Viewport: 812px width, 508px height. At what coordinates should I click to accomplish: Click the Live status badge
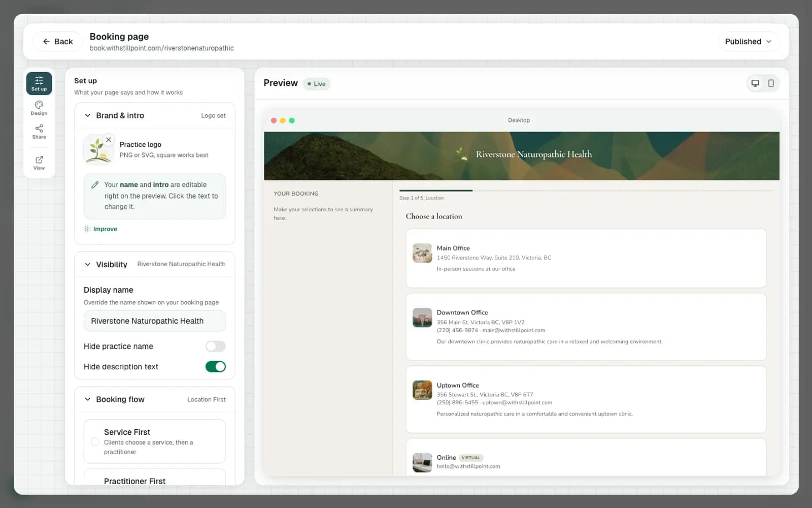pyautogui.click(x=317, y=84)
